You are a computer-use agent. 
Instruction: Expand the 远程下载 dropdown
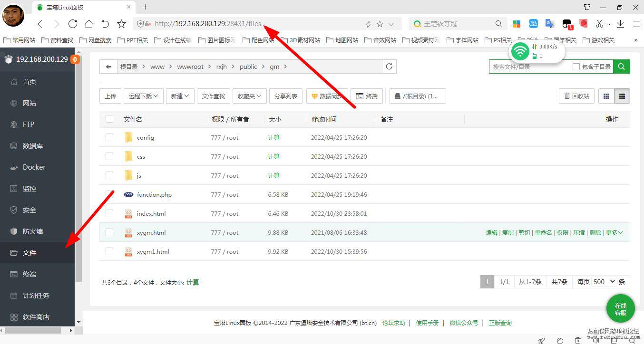tap(144, 96)
